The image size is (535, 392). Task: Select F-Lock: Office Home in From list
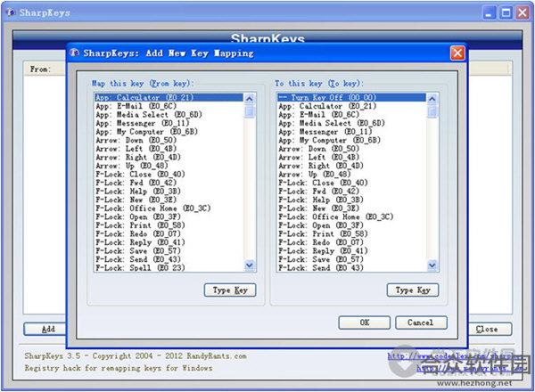169,208
